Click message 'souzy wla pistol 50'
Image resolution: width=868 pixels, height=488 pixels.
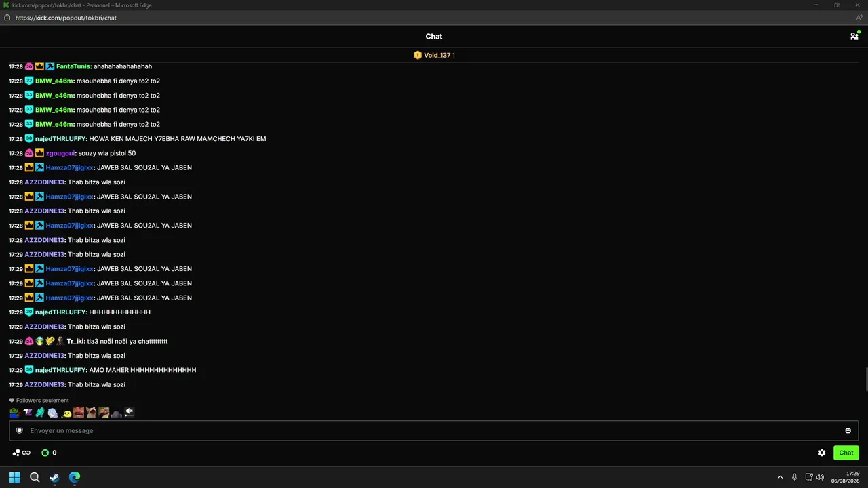(107, 153)
